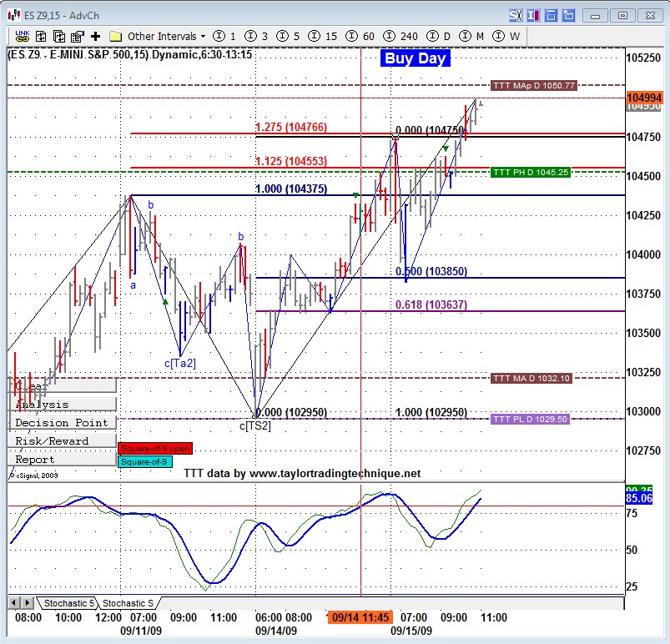Image resolution: width=670 pixels, height=644 pixels.
Task: Click the TTT PL D 1029.50 label
Action: (531, 420)
